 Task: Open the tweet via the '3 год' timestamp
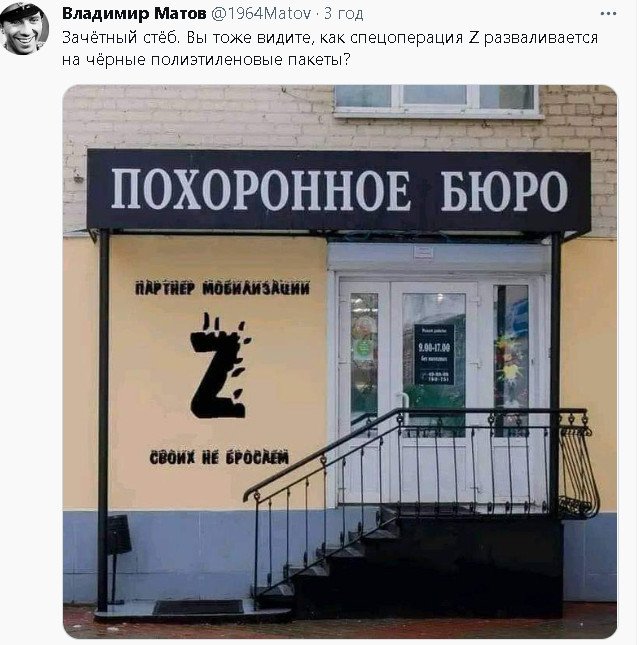tap(343, 14)
